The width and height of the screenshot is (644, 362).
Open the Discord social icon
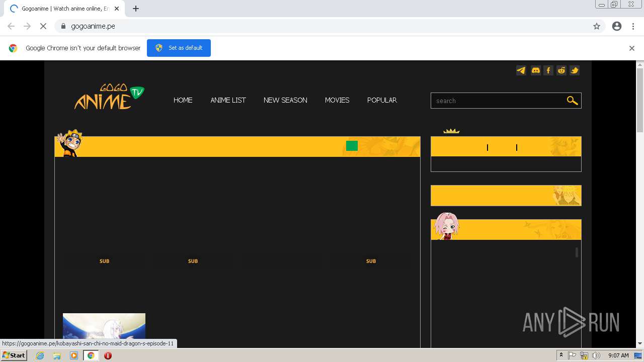tap(536, 70)
